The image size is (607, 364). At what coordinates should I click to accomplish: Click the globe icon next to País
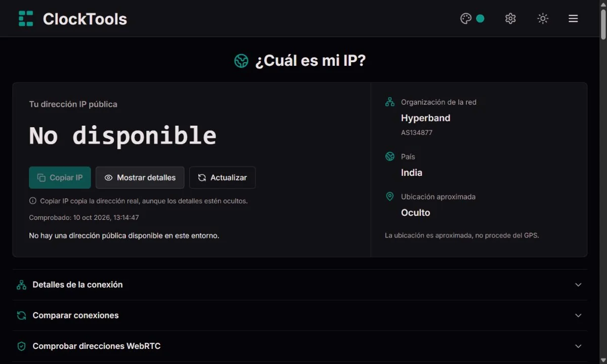[x=389, y=157]
